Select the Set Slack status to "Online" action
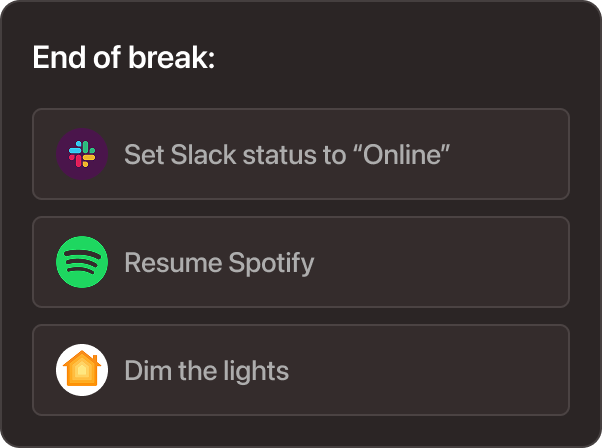602x448 pixels. pos(300,154)
